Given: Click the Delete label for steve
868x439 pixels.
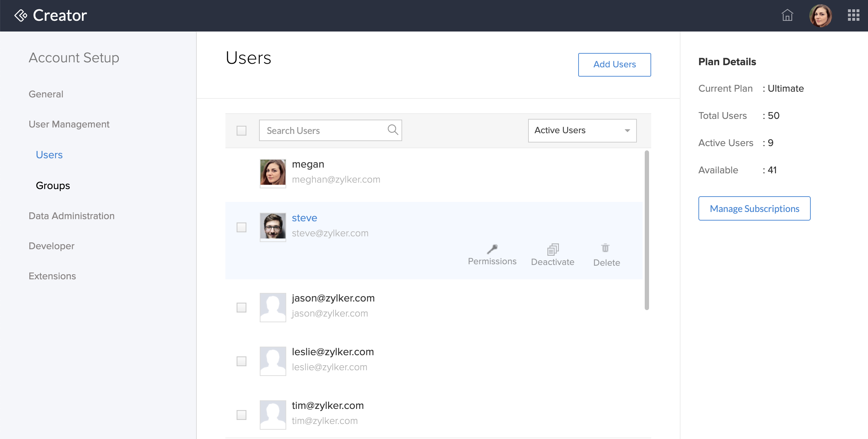Looking at the screenshot, I should click(606, 263).
